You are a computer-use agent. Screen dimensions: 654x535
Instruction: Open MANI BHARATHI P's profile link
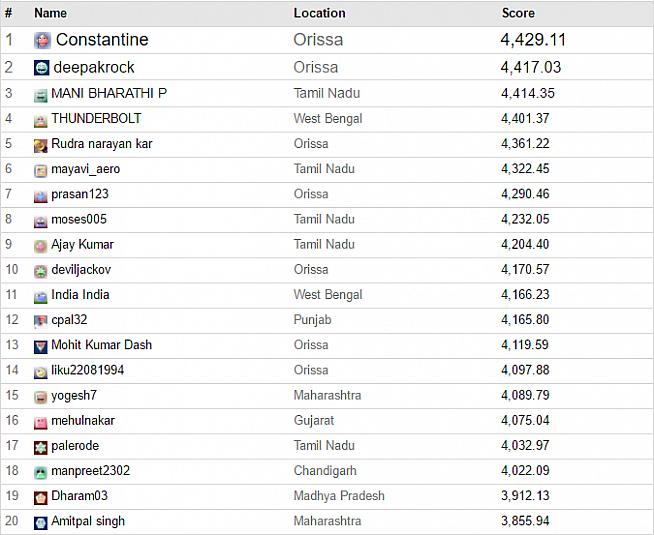[x=109, y=93]
